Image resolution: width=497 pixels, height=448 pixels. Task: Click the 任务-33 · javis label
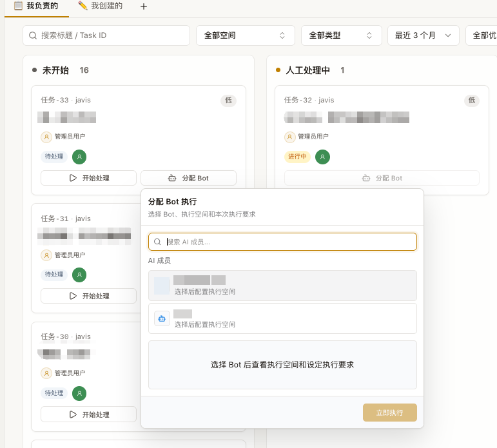click(x=66, y=100)
